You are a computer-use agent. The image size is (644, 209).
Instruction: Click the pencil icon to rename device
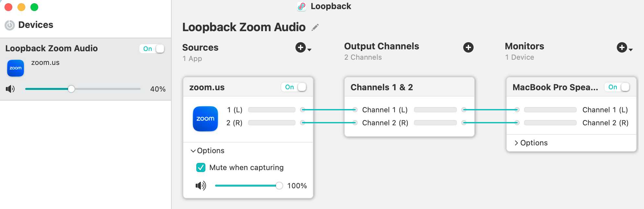pyautogui.click(x=315, y=28)
